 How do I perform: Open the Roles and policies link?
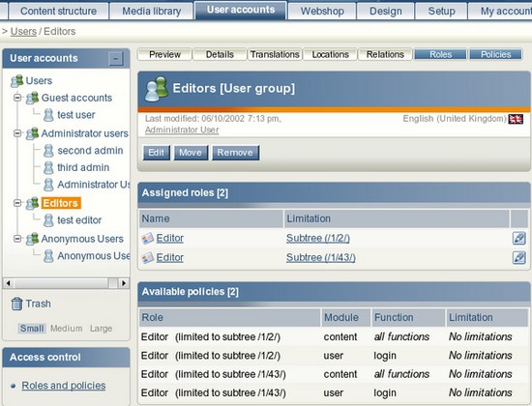coord(64,386)
